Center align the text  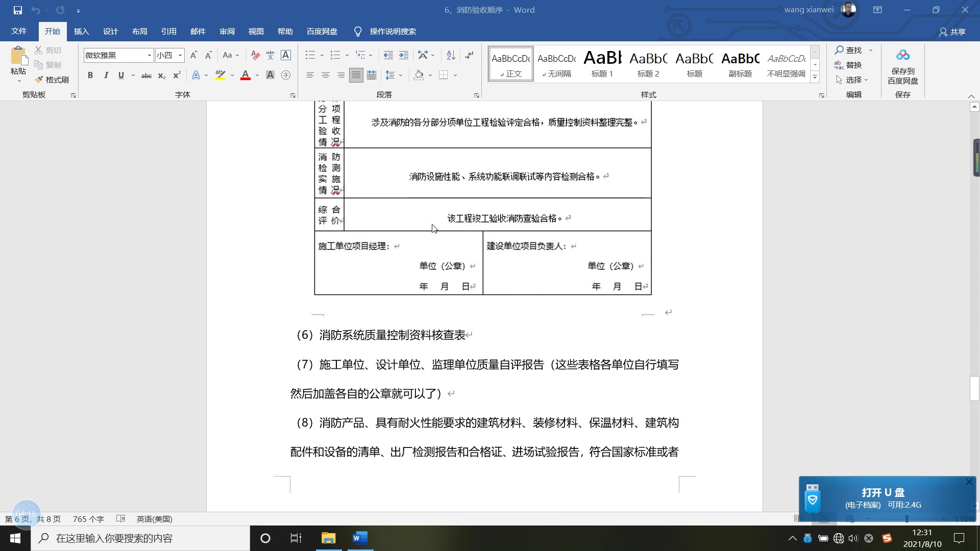point(325,76)
